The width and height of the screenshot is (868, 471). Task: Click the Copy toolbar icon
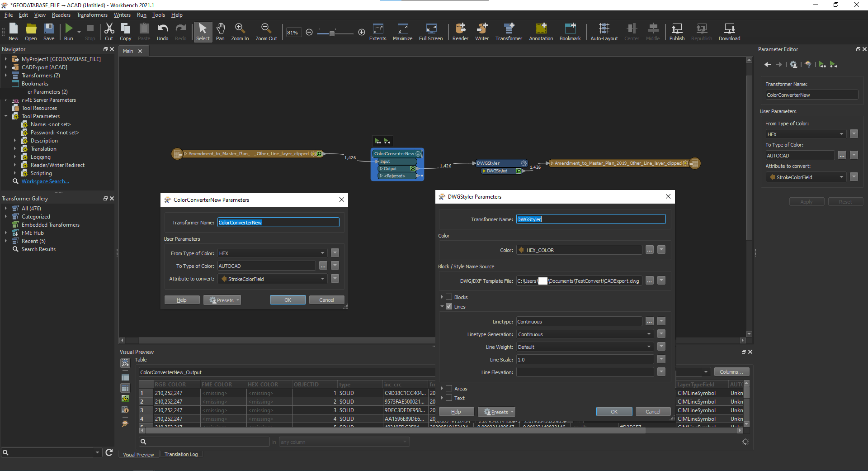click(x=126, y=32)
